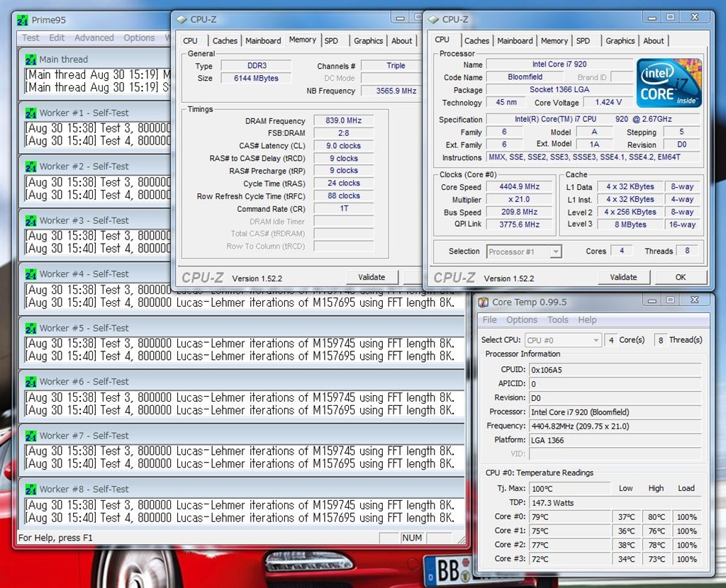Switch to Memory tab in right CPU-Z window
The width and height of the screenshot is (726, 588).
(554, 40)
